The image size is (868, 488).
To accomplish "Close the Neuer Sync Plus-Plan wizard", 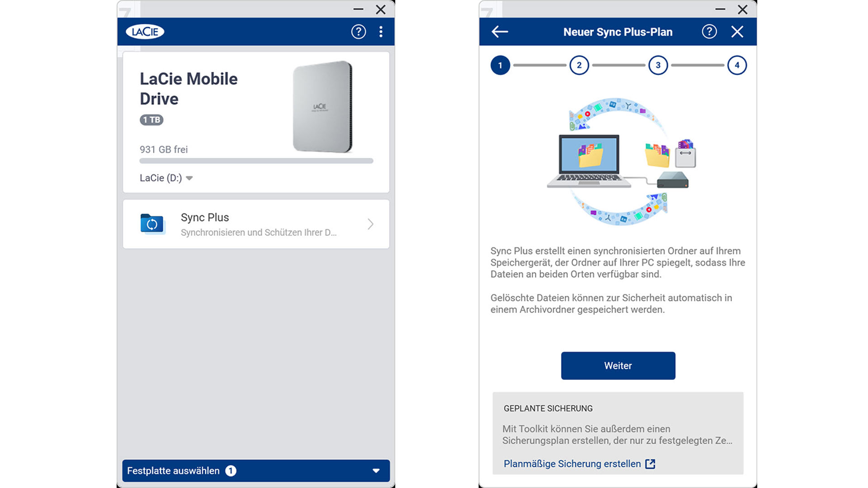I will pos(737,32).
